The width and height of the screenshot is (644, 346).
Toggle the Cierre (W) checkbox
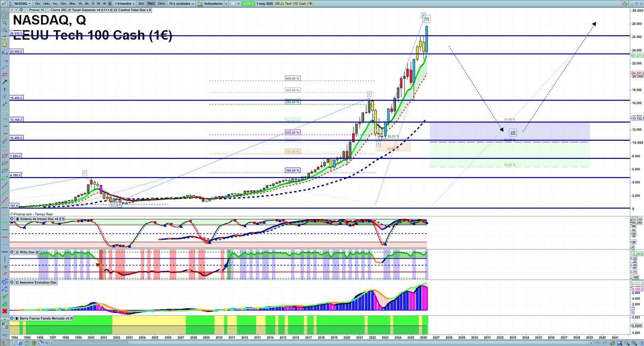click(x=48, y=10)
